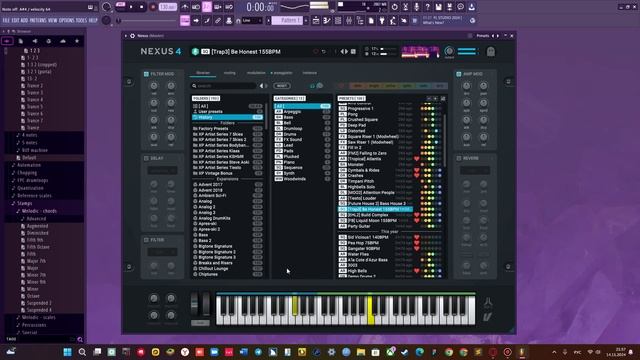Toggle favorite heart on Sid Vicious1 140BPM
This screenshot has width=640, height=360.
(x=416, y=237)
